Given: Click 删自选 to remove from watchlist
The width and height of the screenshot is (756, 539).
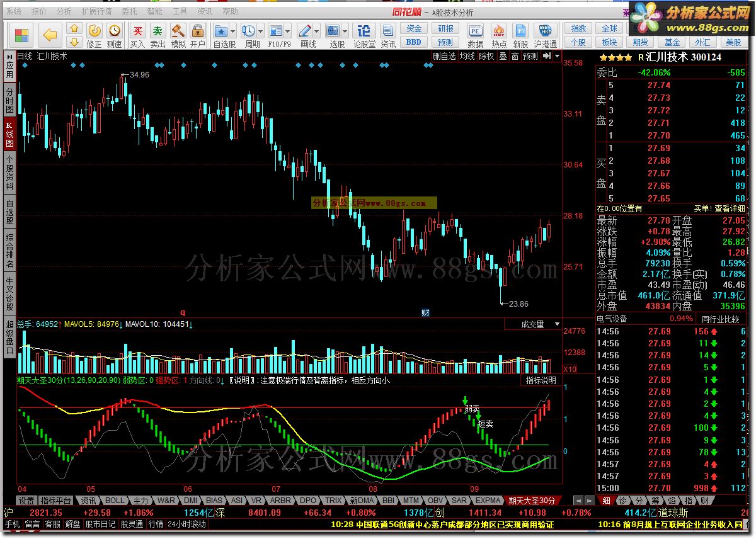Looking at the screenshot, I should [x=444, y=56].
